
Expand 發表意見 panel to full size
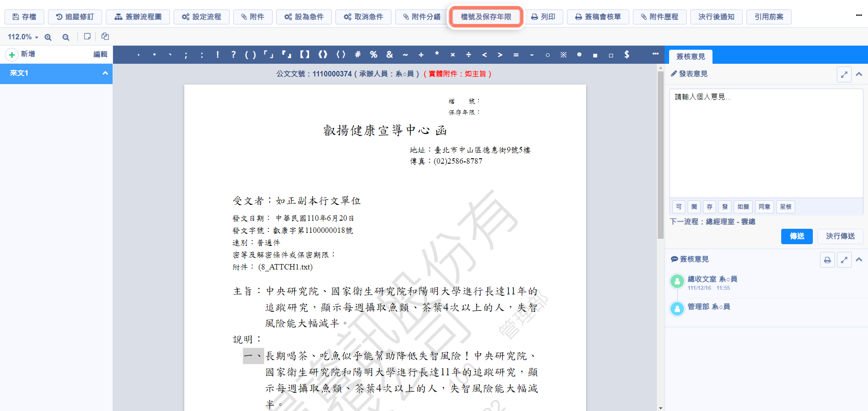(844, 75)
